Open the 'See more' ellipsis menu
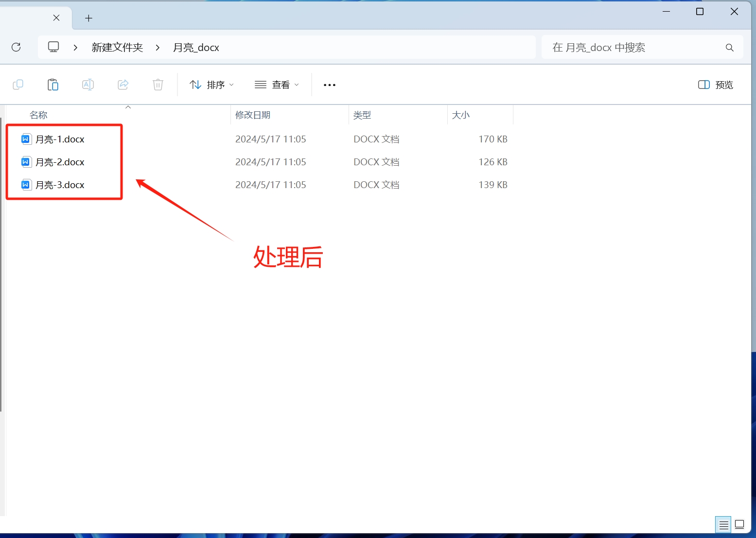The height and width of the screenshot is (538, 756). pos(329,85)
